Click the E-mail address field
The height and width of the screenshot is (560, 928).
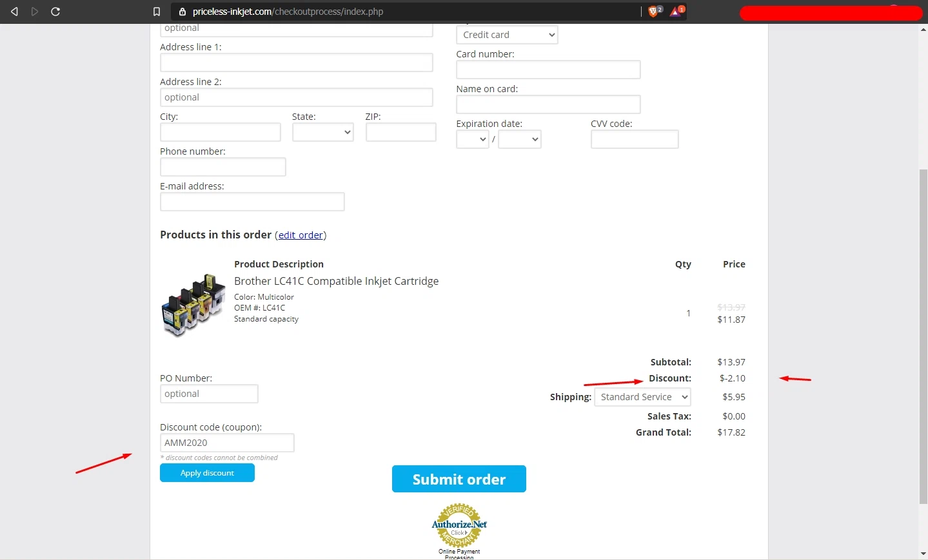[252, 202]
